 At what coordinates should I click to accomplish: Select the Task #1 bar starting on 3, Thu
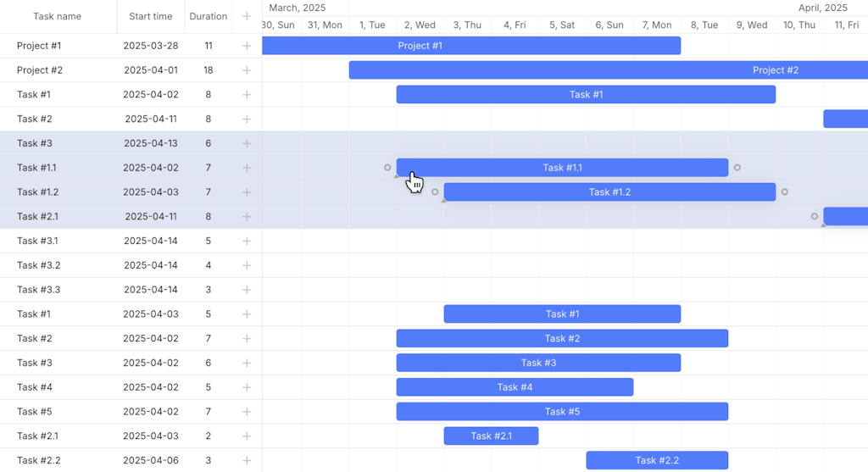(563, 314)
